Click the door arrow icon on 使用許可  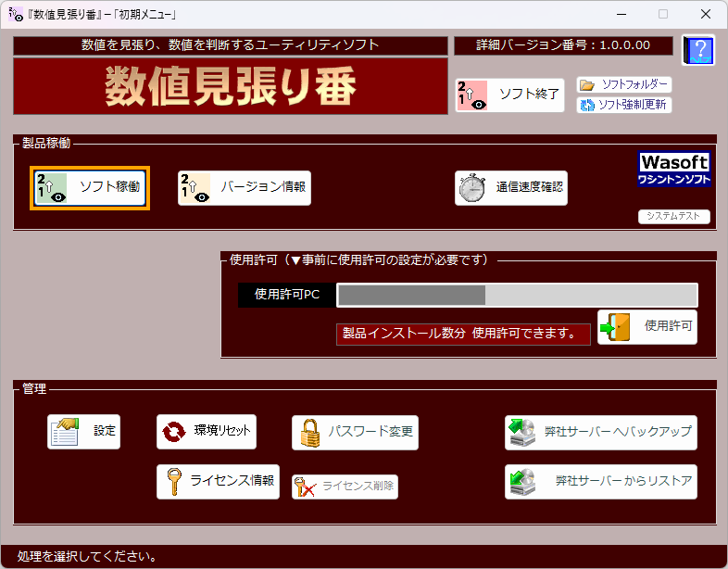pyautogui.click(x=615, y=327)
